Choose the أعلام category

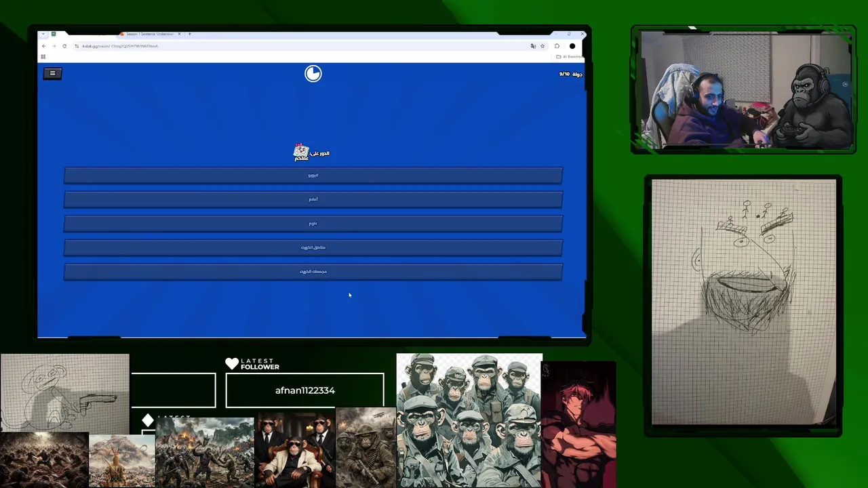pyautogui.click(x=313, y=199)
